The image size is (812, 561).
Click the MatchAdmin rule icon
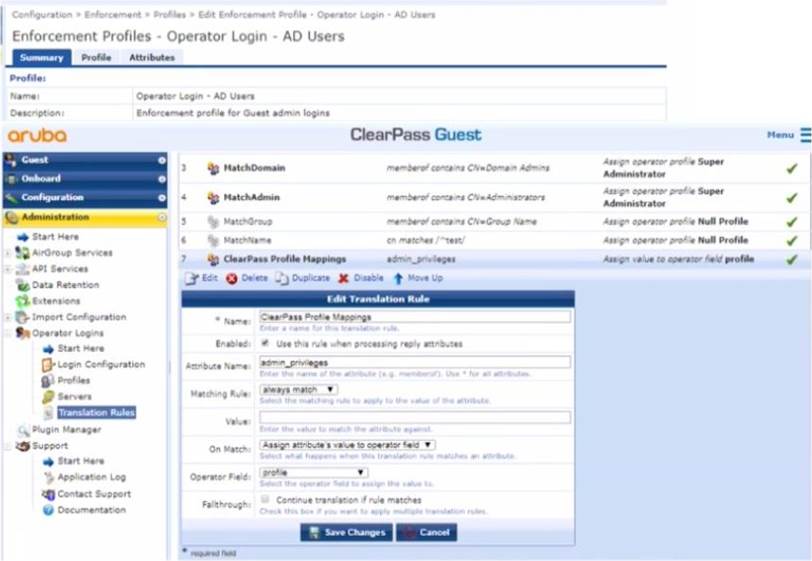tap(213, 198)
